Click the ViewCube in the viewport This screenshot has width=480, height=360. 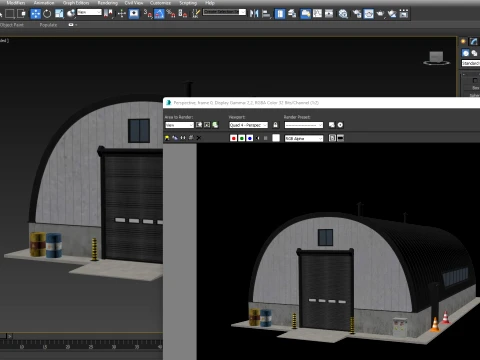point(436,58)
